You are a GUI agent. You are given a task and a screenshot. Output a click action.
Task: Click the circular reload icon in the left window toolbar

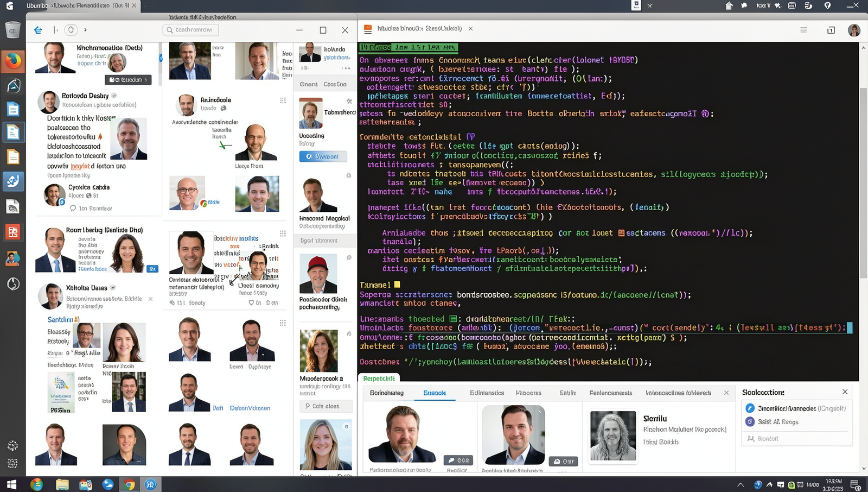71,30
